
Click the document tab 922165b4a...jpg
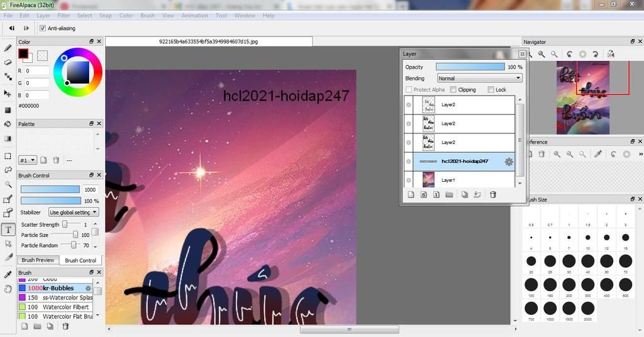tap(209, 41)
